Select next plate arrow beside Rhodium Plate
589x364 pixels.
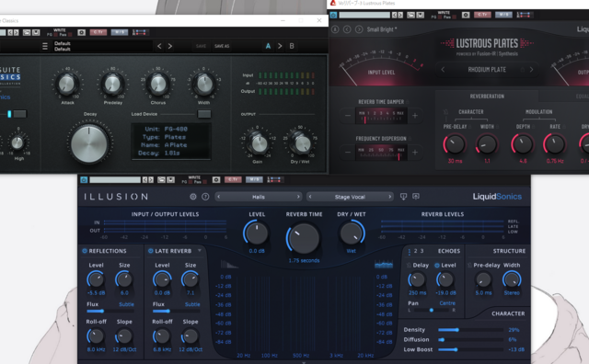point(531,70)
